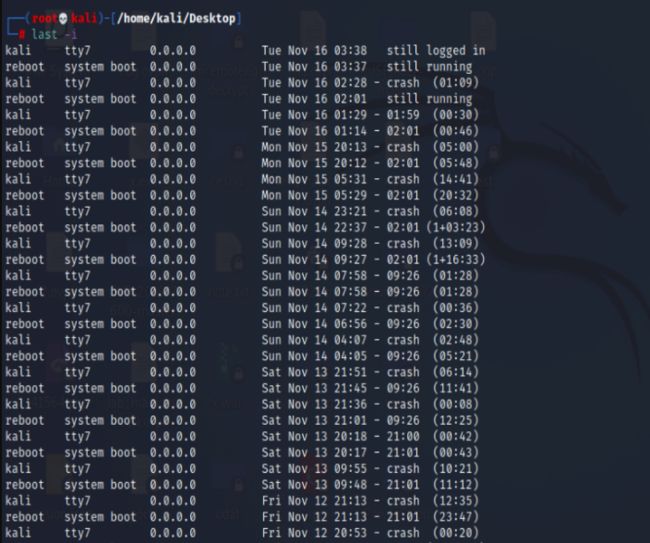Viewport: 650px width, 543px height.
Task: Click the 'Sat Nov 13 09:48' boot time
Action: tap(314, 485)
